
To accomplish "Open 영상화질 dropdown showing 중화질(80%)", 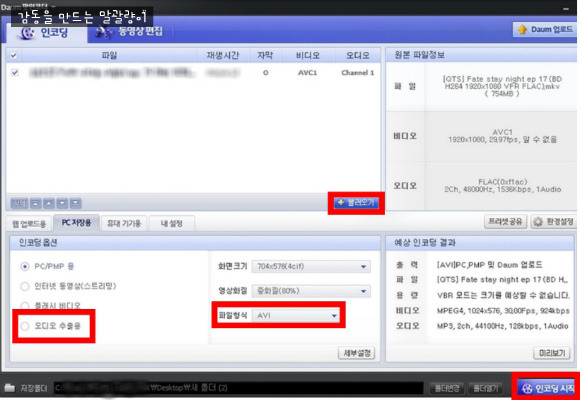I will click(x=311, y=291).
